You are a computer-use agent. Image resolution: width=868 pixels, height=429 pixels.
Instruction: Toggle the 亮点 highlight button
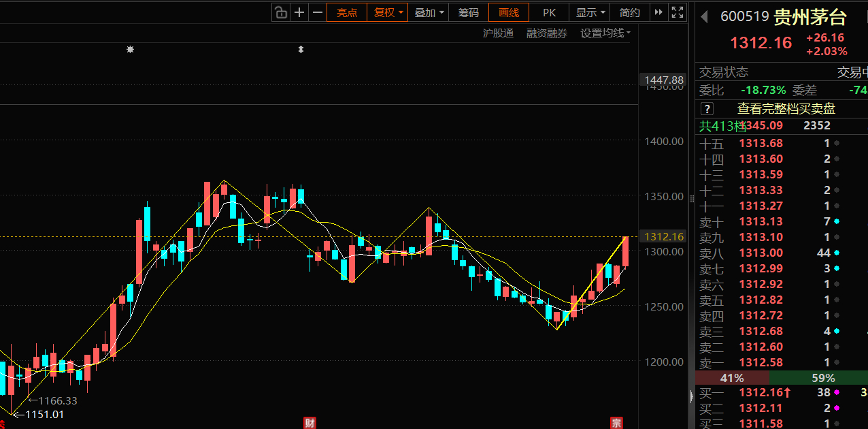pos(347,12)
